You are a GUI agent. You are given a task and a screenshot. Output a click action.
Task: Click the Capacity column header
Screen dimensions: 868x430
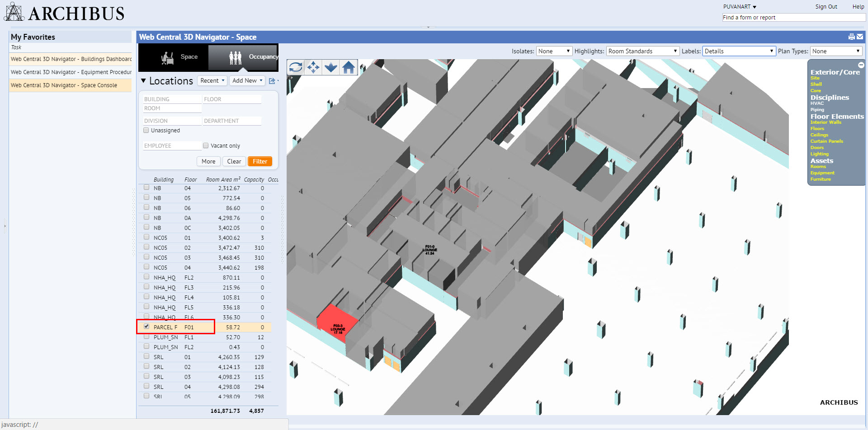click(x=254, y=180)
